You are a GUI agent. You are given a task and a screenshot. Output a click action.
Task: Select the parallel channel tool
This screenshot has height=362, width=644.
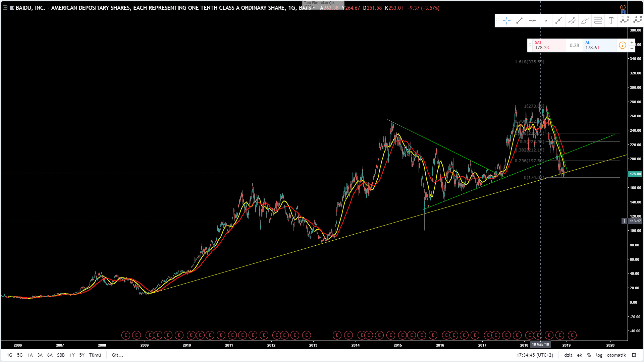point(572,21)
